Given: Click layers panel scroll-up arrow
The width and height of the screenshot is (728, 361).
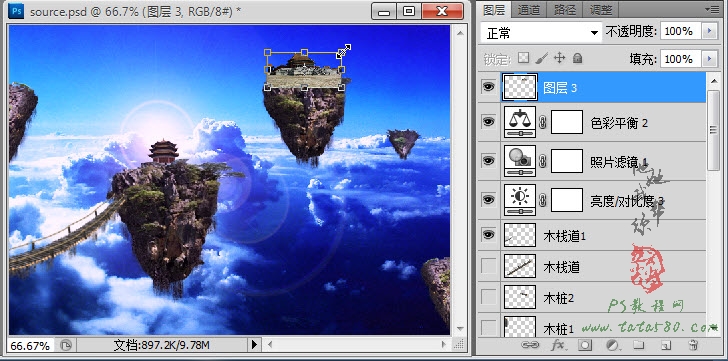Looking at the screenshot, I should [x=714, y=82].
